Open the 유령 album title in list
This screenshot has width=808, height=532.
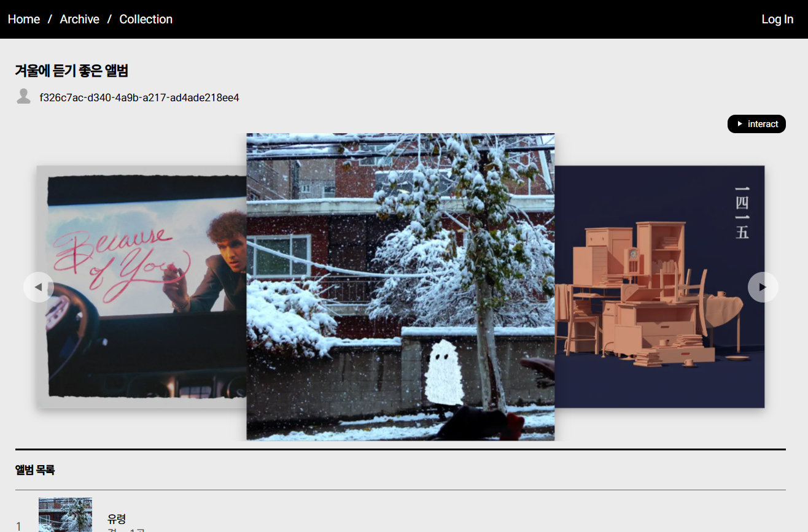tap(117, 519)
